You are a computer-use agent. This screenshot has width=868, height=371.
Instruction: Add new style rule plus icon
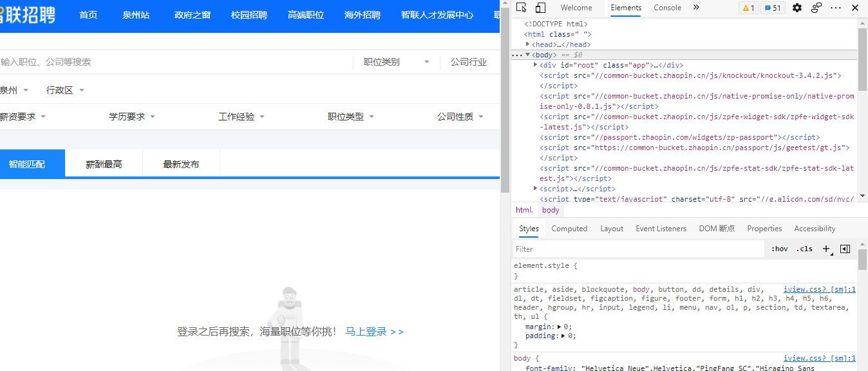click(x=826, y=249)
